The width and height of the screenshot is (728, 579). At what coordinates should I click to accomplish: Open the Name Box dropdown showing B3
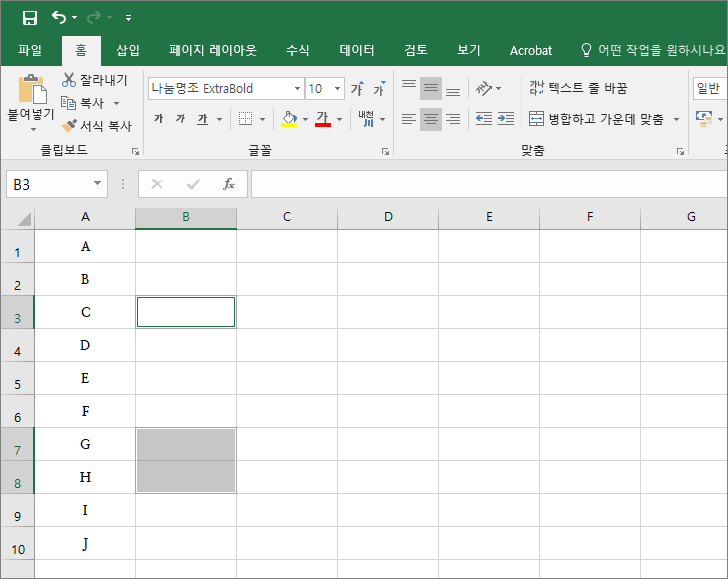[x=97, y=183]
